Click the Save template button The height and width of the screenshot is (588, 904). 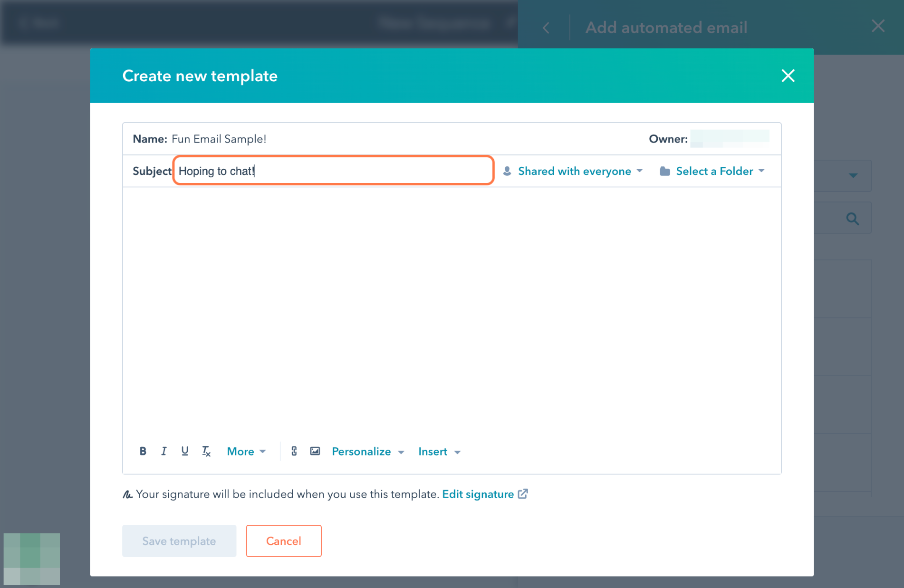pos(179,541)
